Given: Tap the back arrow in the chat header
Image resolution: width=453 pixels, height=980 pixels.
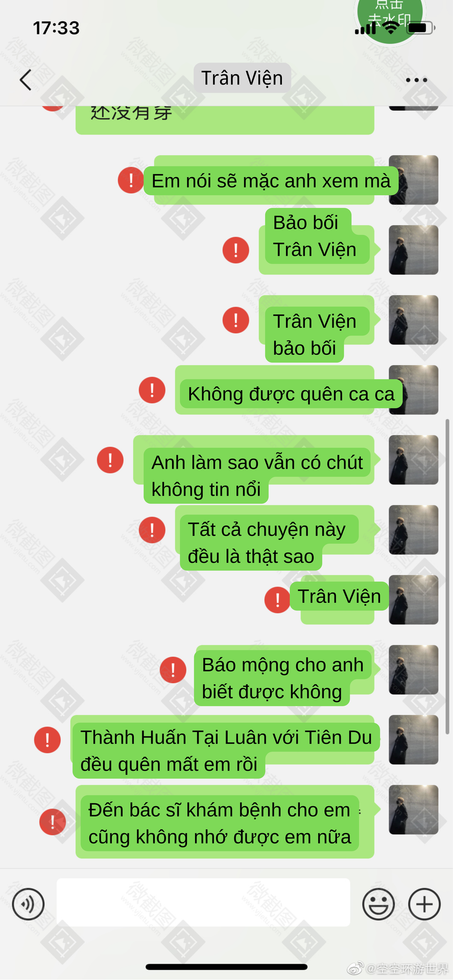Looking at the screenshot, I should (26, 80).
